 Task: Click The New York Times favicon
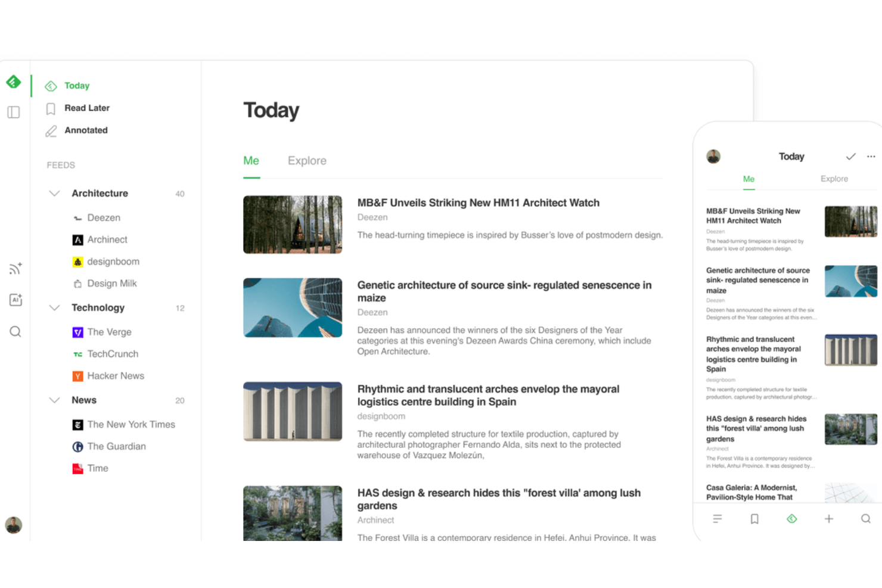(77, 425)
